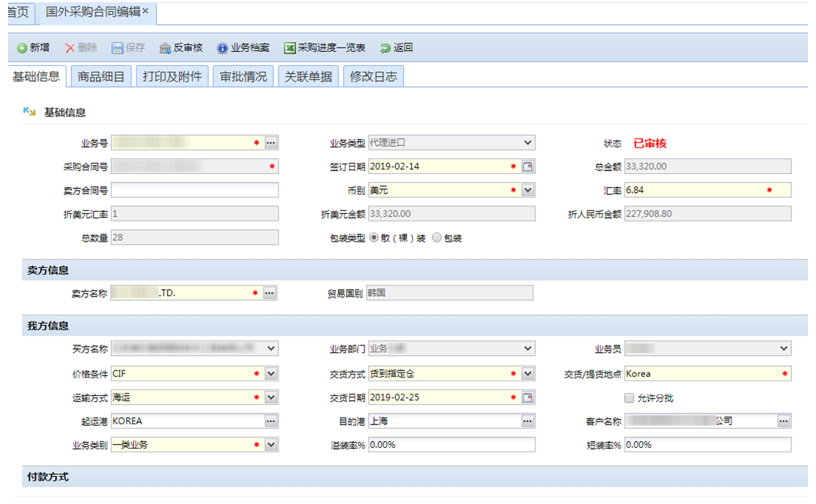
Task: Select 散(裸)装 packaging radio button
Action: (375, 237)
